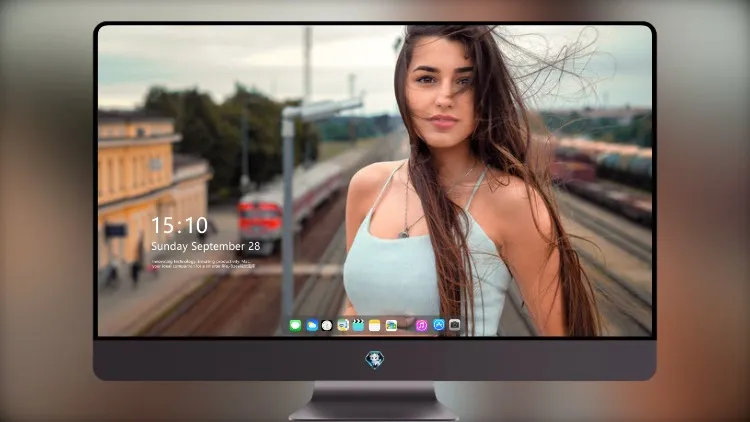Launch the Maps app in the dock
750x422 pixels.
343,325
